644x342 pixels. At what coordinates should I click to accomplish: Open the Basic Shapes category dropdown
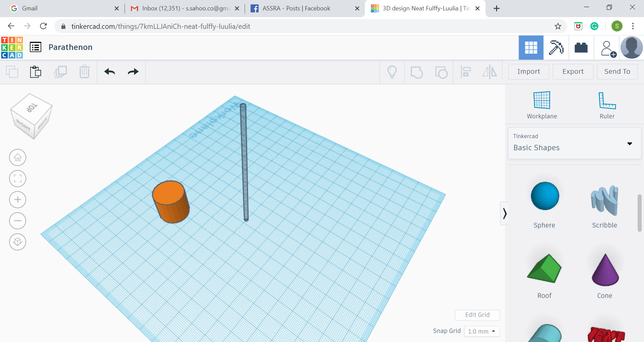[575, 143]
